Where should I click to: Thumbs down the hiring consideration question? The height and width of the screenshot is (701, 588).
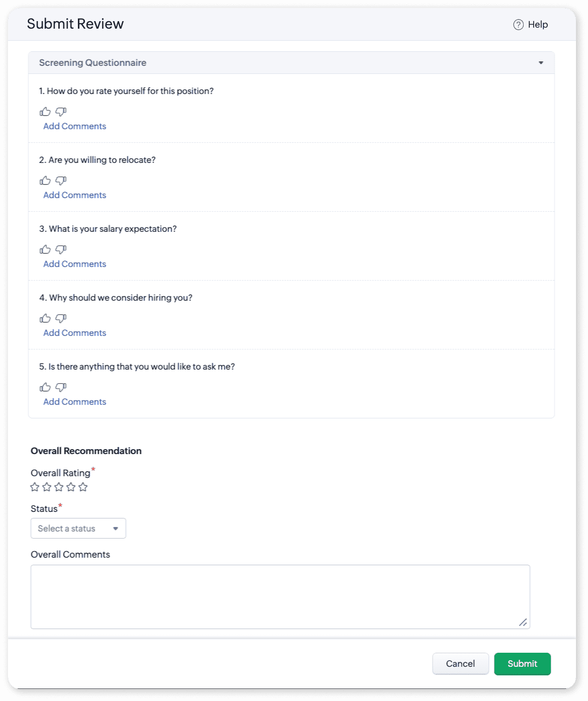[x=61, y=318]
